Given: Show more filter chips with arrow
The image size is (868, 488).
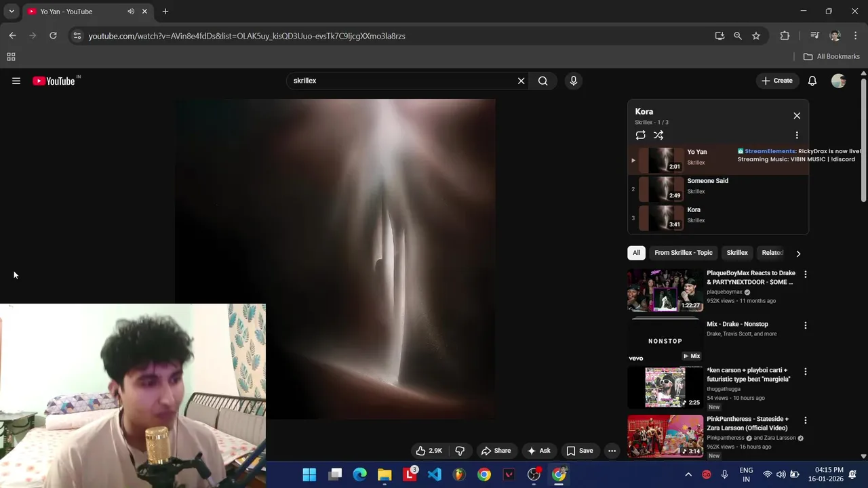Looking at the screenshot, I should pos(798,253).
